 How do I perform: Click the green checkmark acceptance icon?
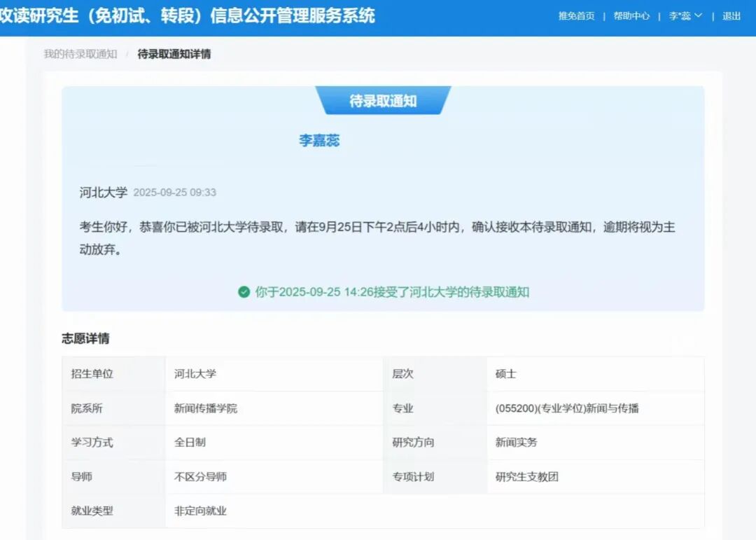point(244,292)
